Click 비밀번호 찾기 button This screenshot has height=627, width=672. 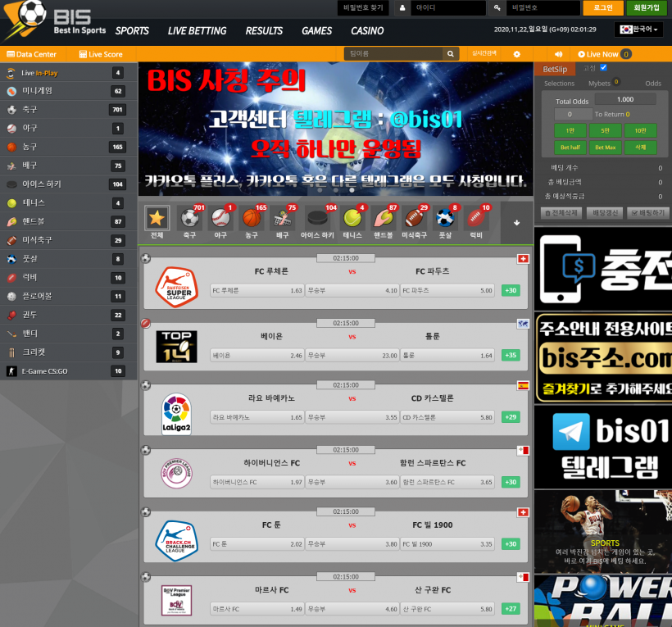(x=363, y=7)
